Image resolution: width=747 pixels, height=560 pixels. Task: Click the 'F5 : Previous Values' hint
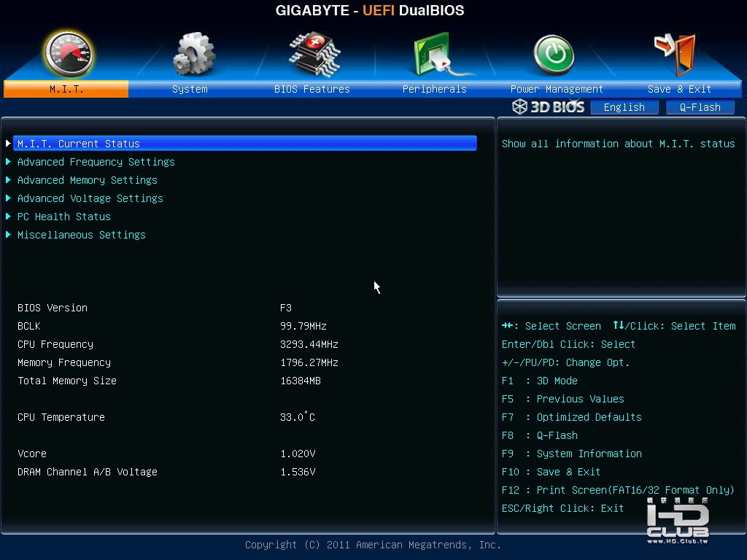pyautogui.click(x=562, y=399)
